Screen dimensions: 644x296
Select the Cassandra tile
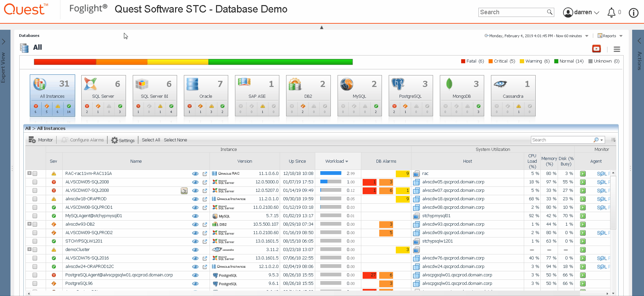point(513,95)
